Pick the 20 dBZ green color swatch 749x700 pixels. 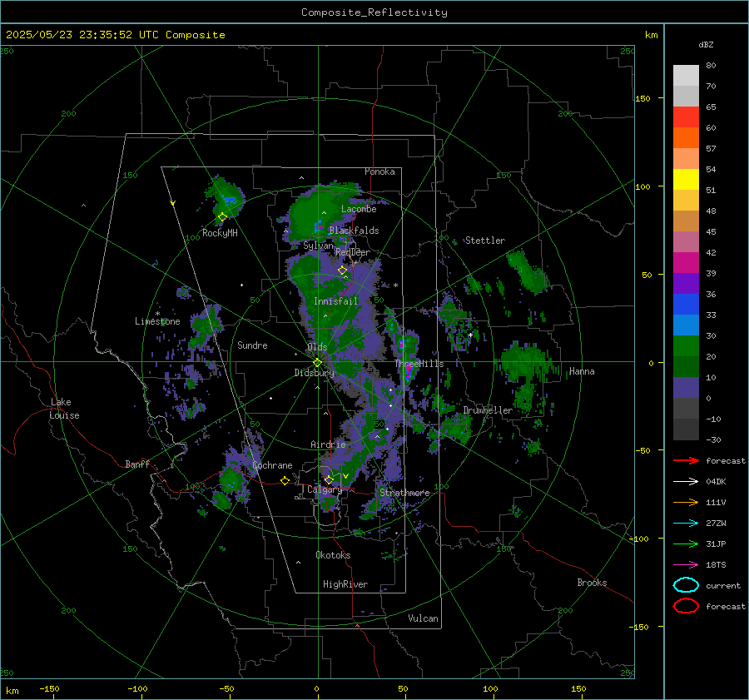[x=686, y=345]
